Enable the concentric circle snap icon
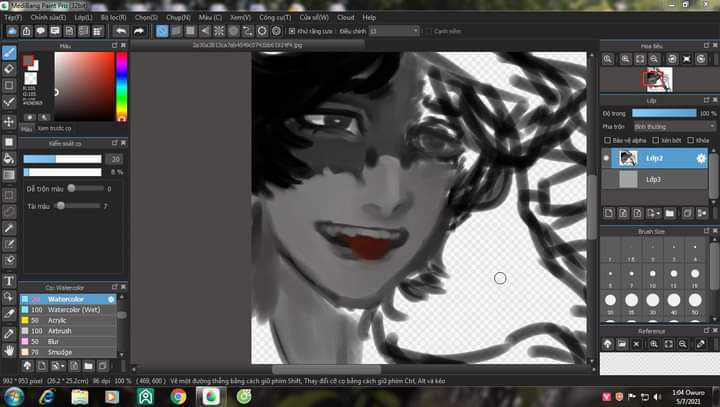The width and height of the screenshot is (720, 407). coord(233,31)
